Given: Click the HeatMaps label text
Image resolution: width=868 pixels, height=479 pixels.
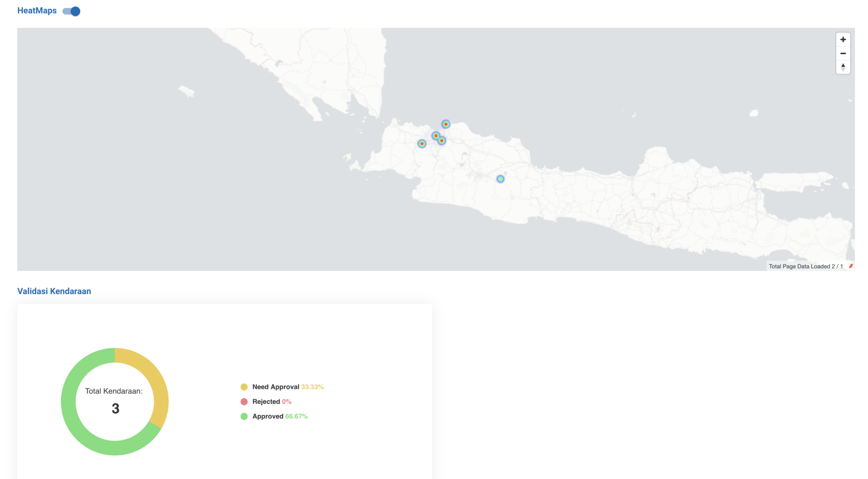Looking at the screenshot, I should [37, 11].
